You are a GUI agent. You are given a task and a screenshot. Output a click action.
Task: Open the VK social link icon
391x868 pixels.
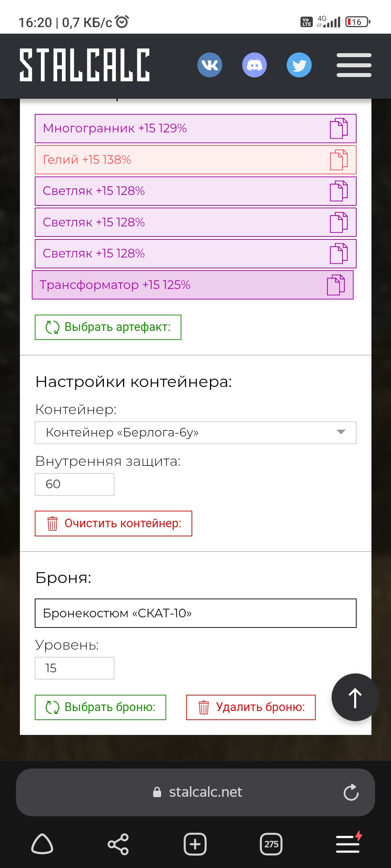210,65
